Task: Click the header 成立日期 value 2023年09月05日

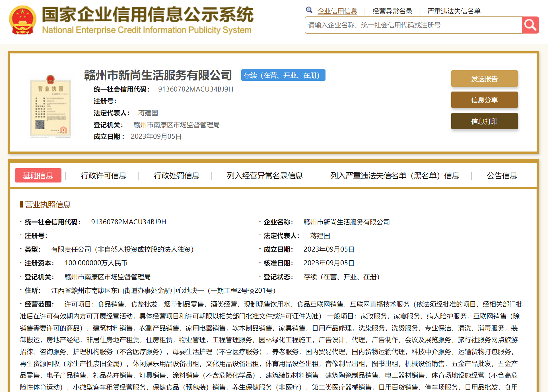Action: 156,136
